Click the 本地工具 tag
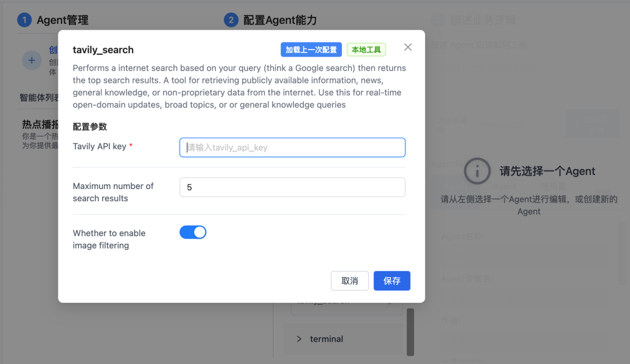Screen dimensions: 630x364 (x=366, y=50)
